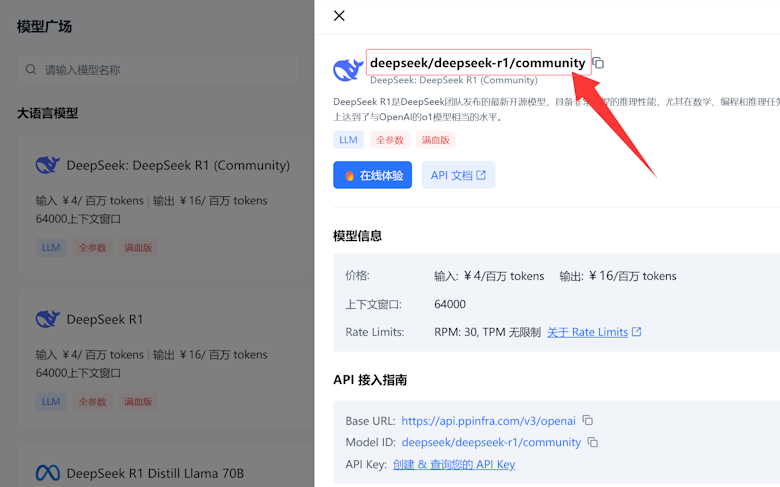
Task: Click 满血版 tag on DeepSeek R1 (Community) card
Action: (138, 247)
